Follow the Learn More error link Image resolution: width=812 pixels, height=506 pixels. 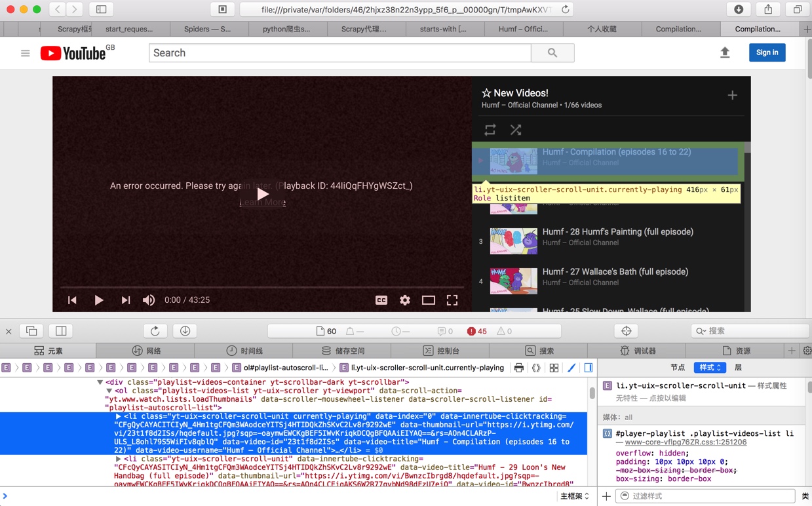pyautogui.click(x=262, y=202)
